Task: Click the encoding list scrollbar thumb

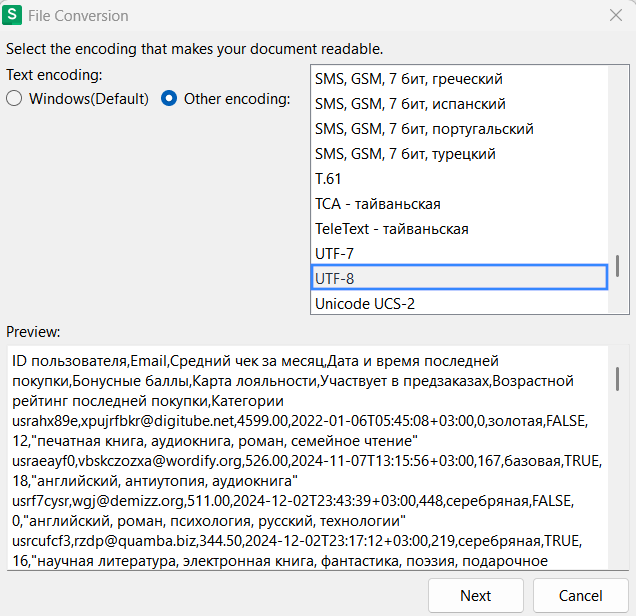Action: [617, 265]
